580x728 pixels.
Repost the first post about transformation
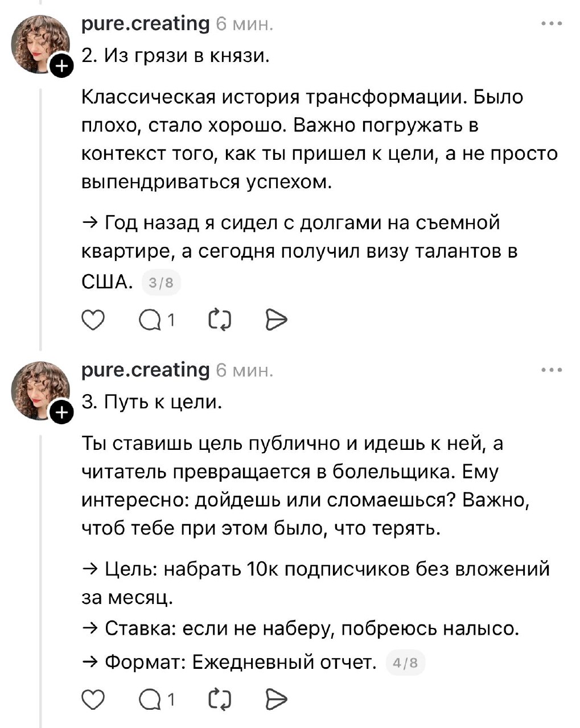tap(220, 320)
